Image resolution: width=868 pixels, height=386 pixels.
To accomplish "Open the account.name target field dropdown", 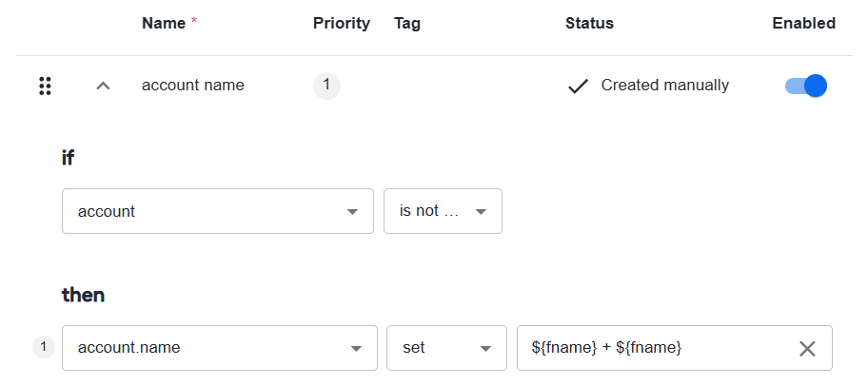I will (220, 348).
